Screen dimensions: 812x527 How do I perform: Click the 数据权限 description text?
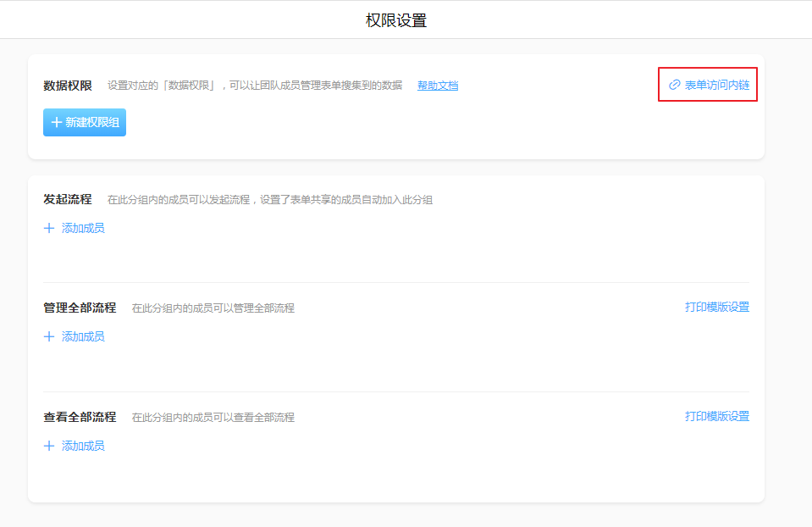tap(254, 86)
